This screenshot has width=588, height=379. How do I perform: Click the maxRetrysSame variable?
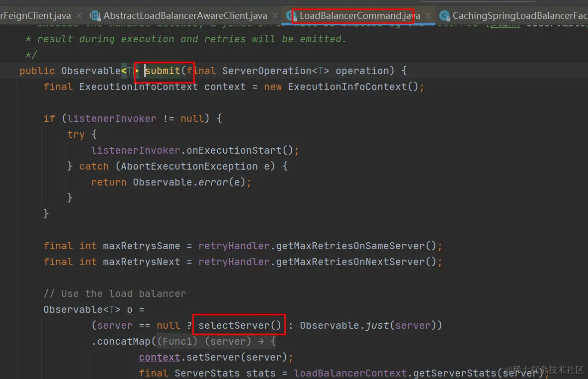click(141, 246)
